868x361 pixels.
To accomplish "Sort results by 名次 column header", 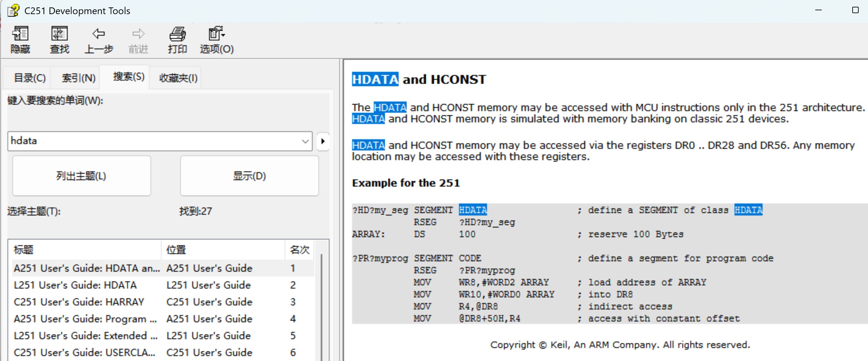I will (299, 250).
